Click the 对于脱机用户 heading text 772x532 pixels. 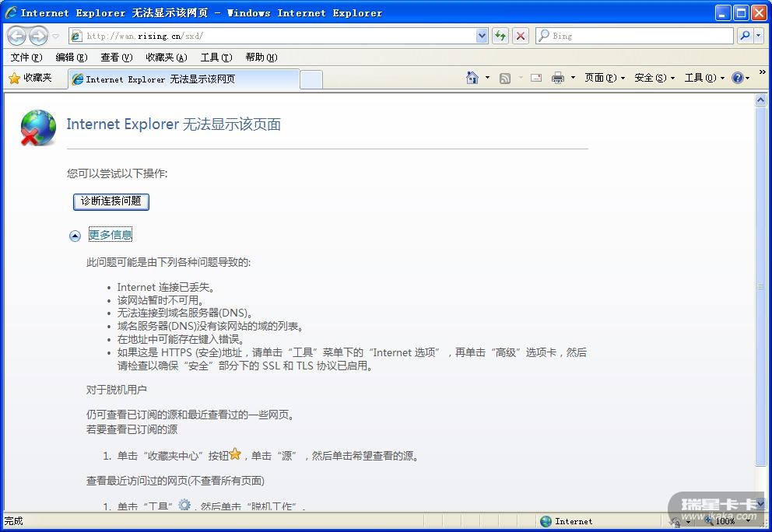tap(117, 390)
